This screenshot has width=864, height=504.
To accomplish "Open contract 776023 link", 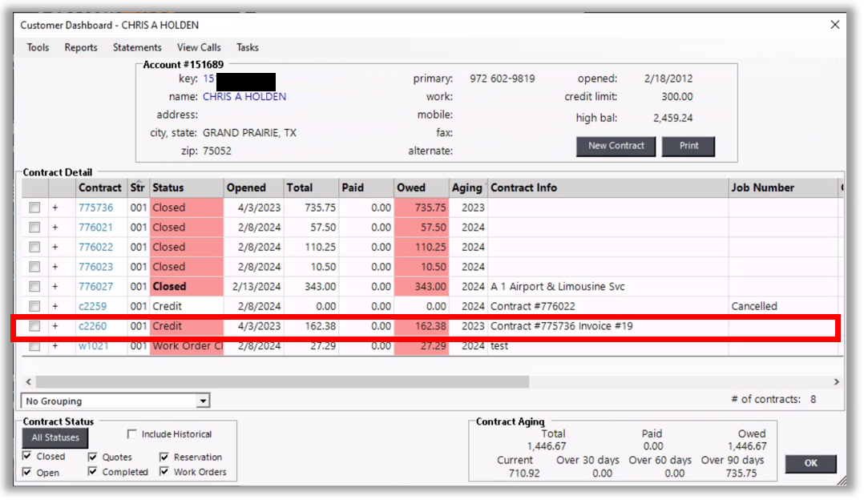I will coord(95,267).
